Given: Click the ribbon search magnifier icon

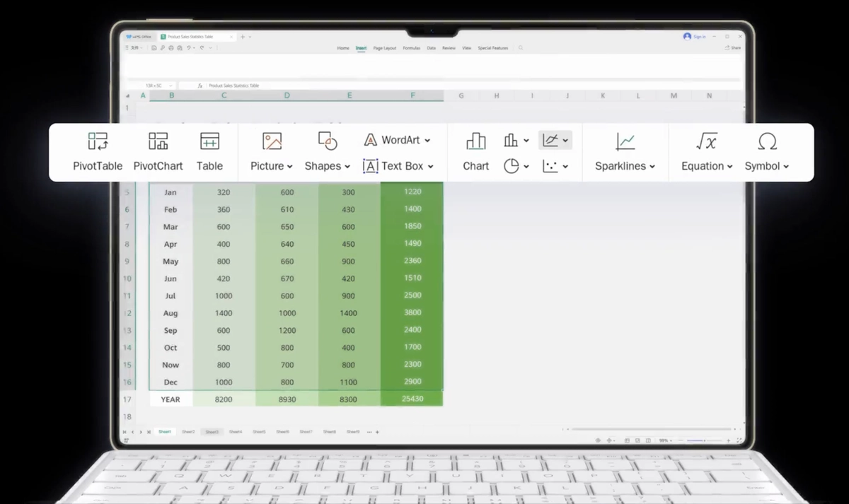Looking at the screenshot, I should (x=521, y=48).
